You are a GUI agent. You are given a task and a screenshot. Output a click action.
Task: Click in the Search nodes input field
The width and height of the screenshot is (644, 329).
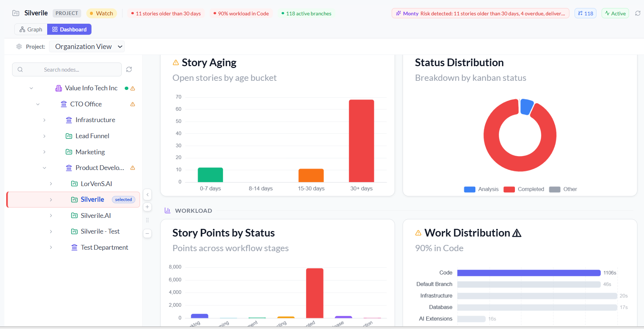tap(67, 69)
